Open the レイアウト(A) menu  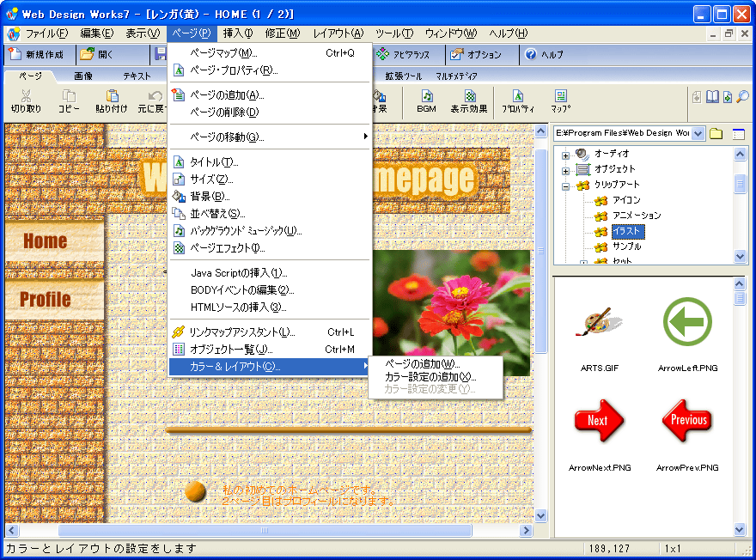(x=338, y=33)
